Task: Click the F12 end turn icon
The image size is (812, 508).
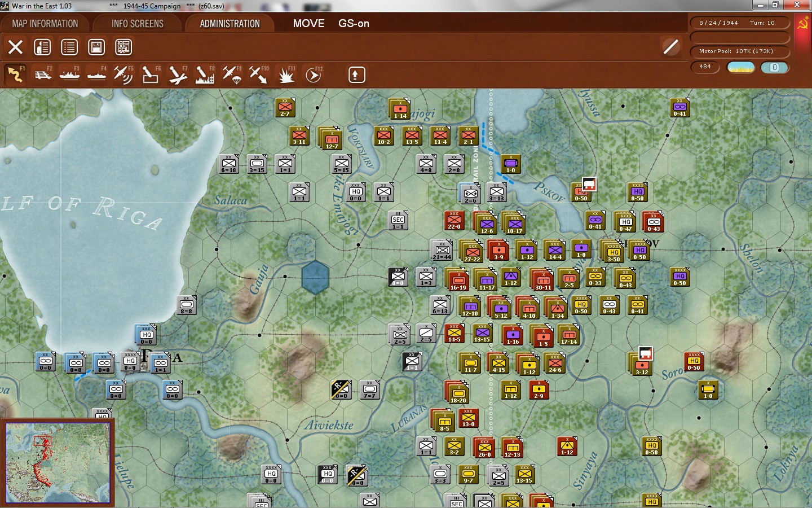Action: tap(314, 75)
